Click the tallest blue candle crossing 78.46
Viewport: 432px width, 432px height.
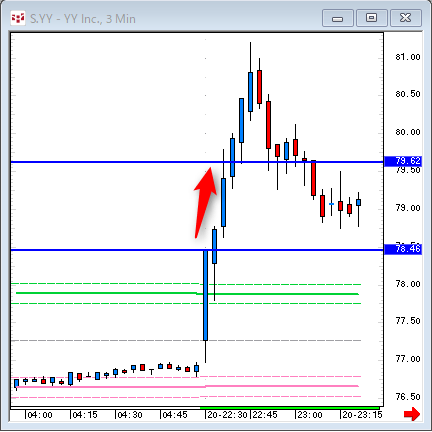click(x=206, y=295)
